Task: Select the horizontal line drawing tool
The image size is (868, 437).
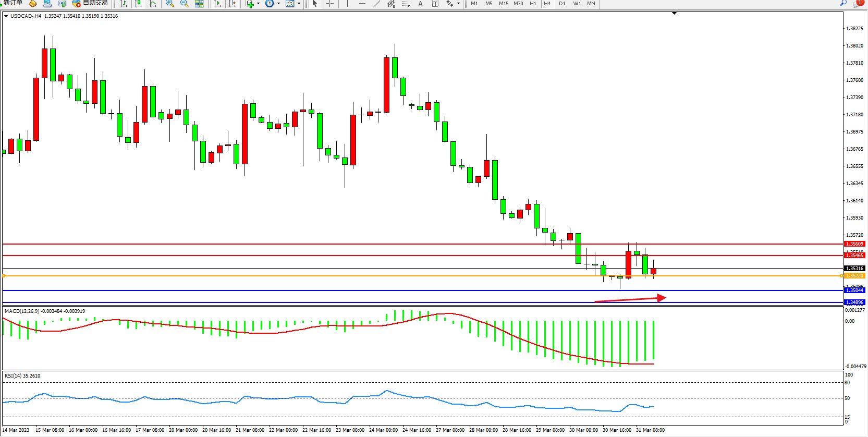Action: pos(362,4)
